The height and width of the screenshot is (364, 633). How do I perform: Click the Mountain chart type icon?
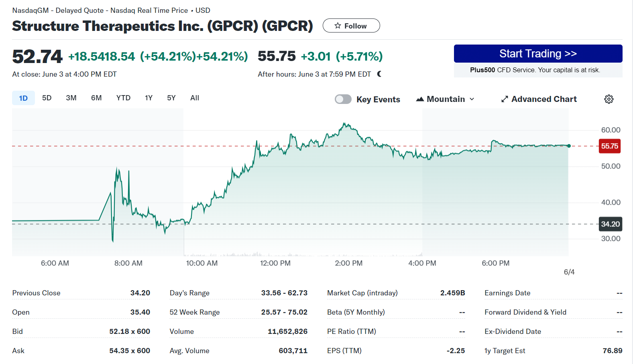420,99
